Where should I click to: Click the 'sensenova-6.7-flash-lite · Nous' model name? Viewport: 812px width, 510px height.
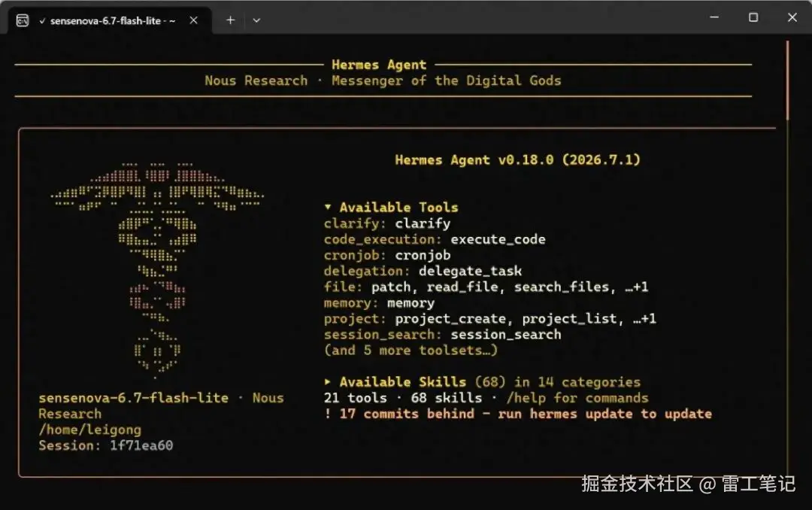click(161, 398)
